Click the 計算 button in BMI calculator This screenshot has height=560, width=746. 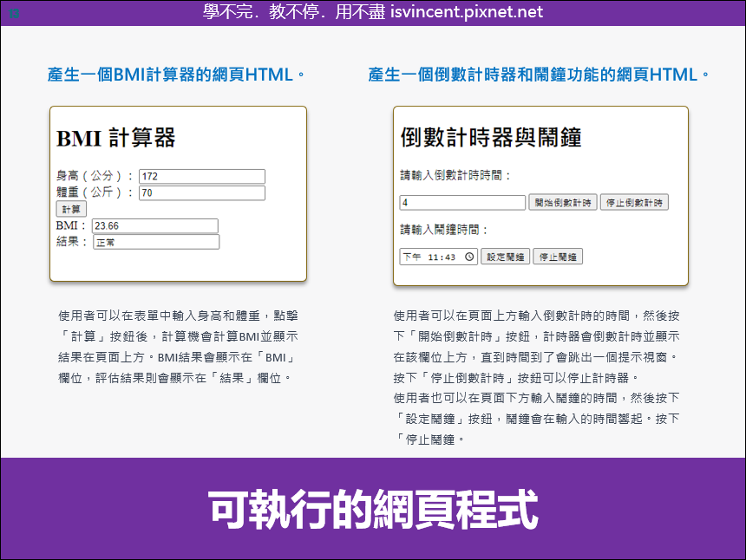[x=71, y=209]
